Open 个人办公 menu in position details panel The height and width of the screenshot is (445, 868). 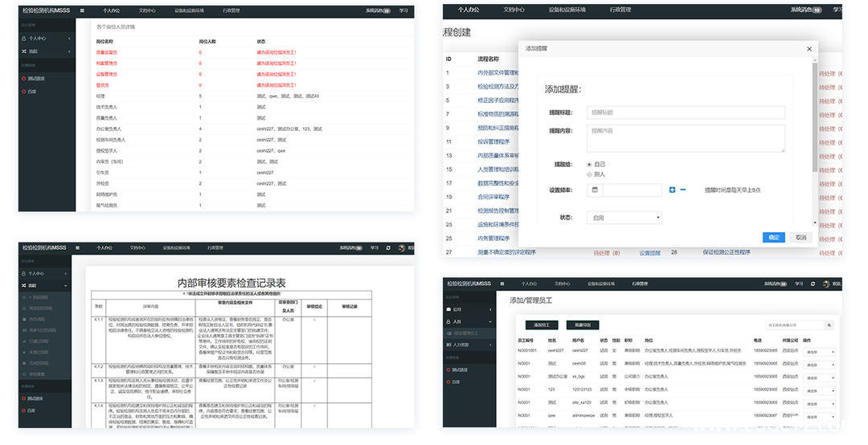[111, 10]
